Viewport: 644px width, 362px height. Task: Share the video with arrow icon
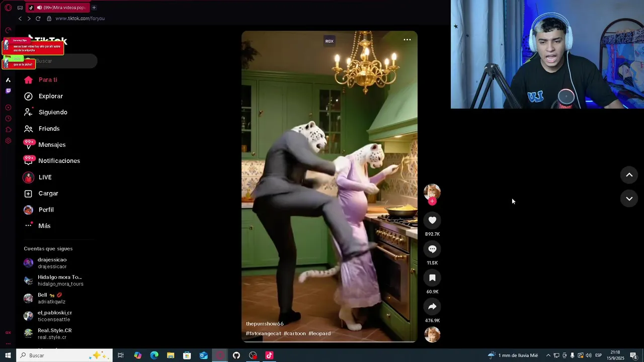432,307
